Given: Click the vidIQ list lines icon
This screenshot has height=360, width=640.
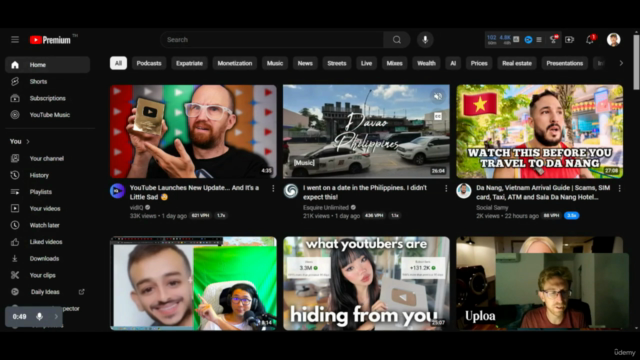Looking at the screenshot, I should [539, 40].
